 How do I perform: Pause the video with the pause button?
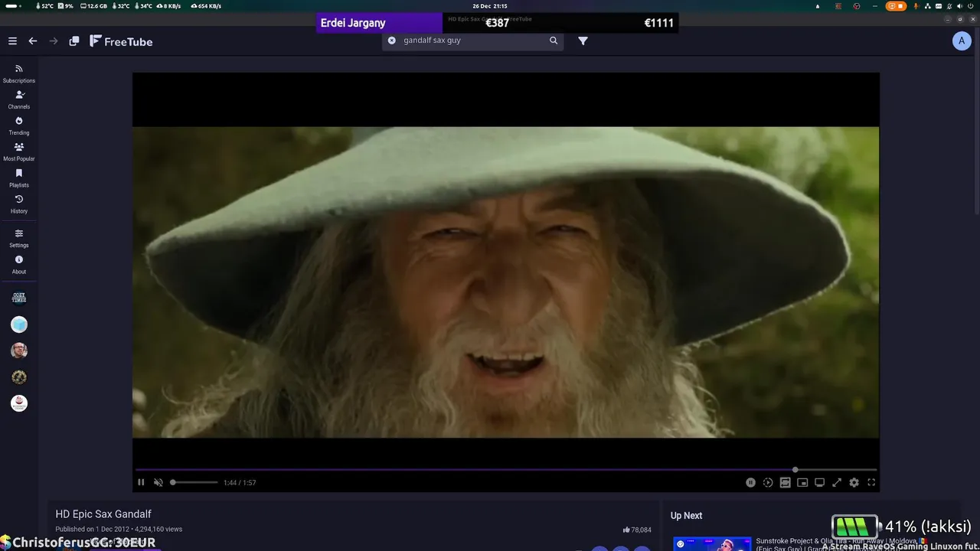[141, 482]
